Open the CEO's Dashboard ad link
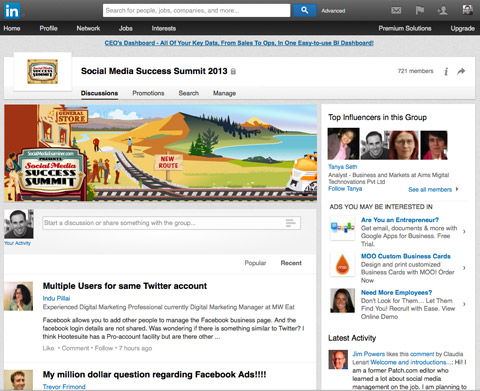 (x=239, y=43)
